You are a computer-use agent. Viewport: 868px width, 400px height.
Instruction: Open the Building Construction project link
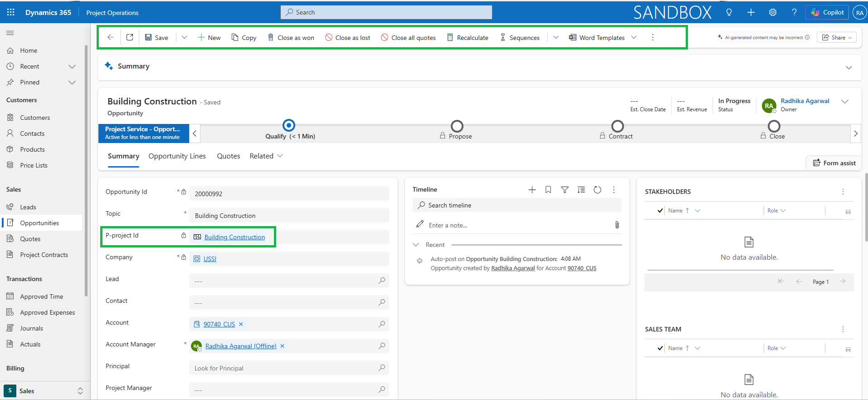click(x=234, y=237)
